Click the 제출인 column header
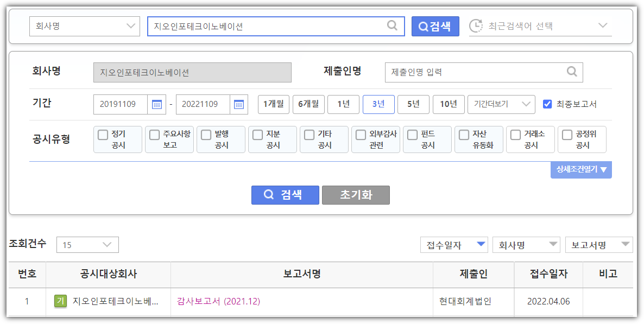644x324 pixels. (473, 274)
